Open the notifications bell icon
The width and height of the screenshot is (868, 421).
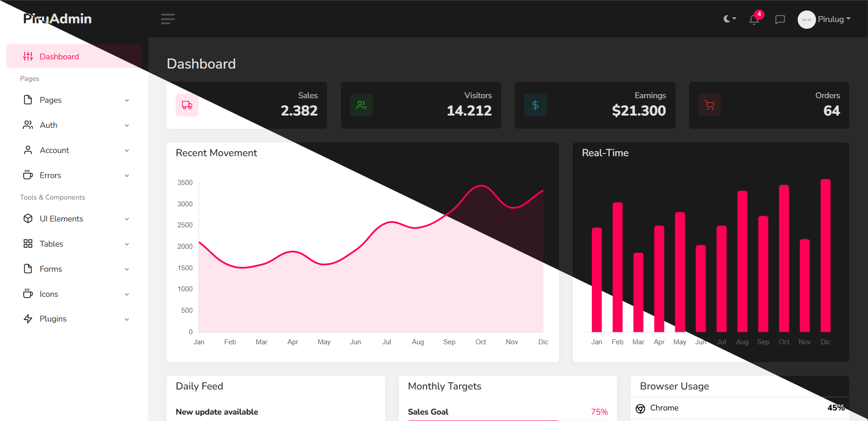754,20
